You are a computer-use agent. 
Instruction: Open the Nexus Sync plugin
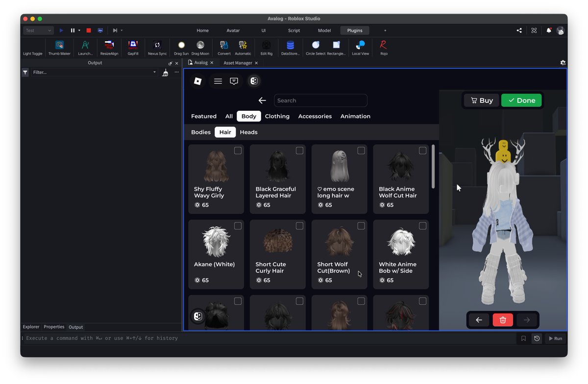click(157, 48)
